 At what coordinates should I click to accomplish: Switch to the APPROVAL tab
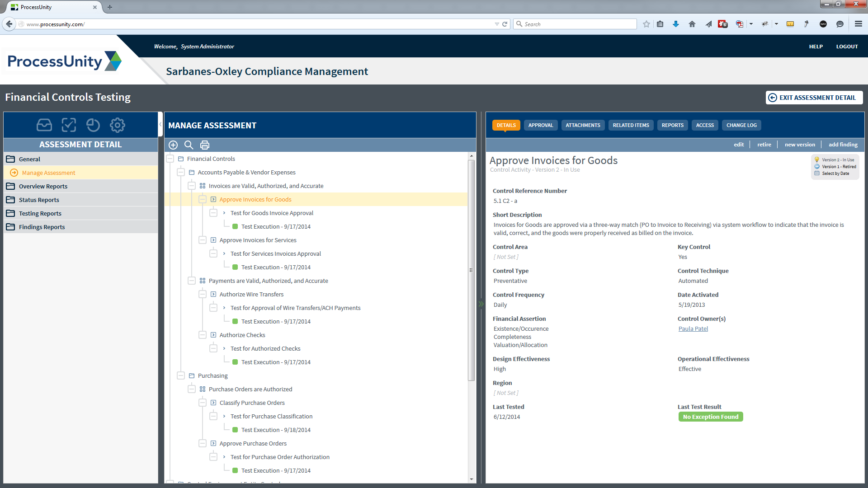click(x=541, y=125)
